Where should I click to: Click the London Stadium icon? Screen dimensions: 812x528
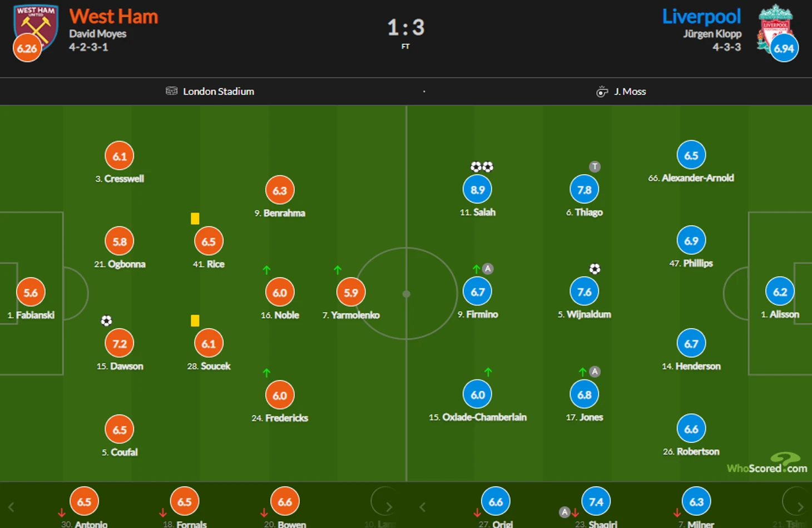(x=171, y=91)
